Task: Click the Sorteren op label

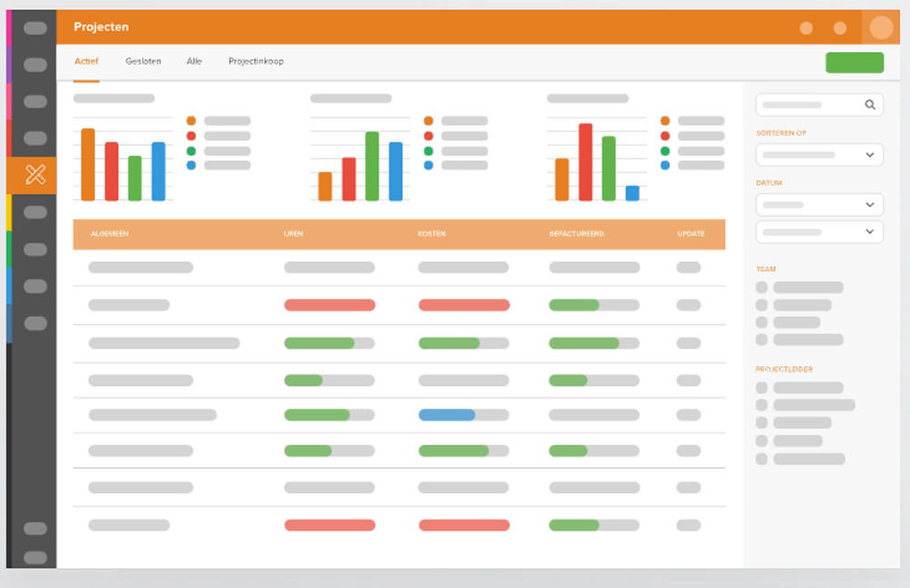Action: (781, 133)
